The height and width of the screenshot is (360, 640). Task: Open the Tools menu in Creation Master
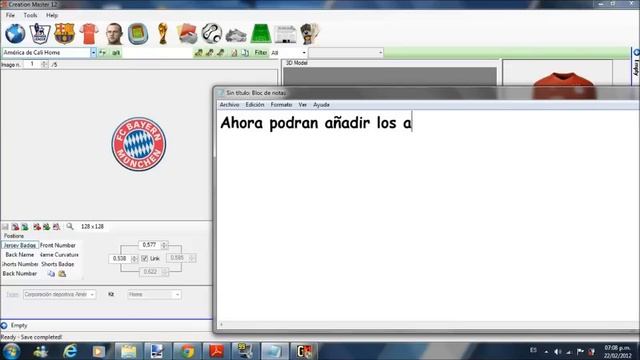[x=30, y=15]
